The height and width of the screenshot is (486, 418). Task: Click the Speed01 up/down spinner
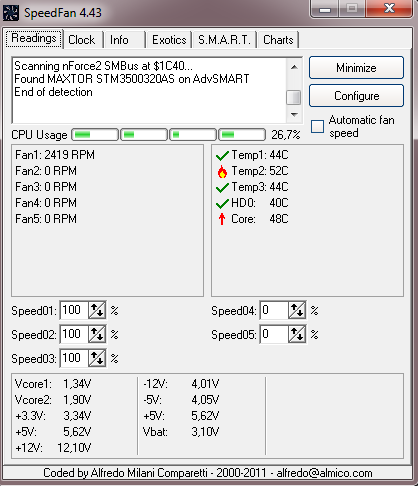coord(97,310)
